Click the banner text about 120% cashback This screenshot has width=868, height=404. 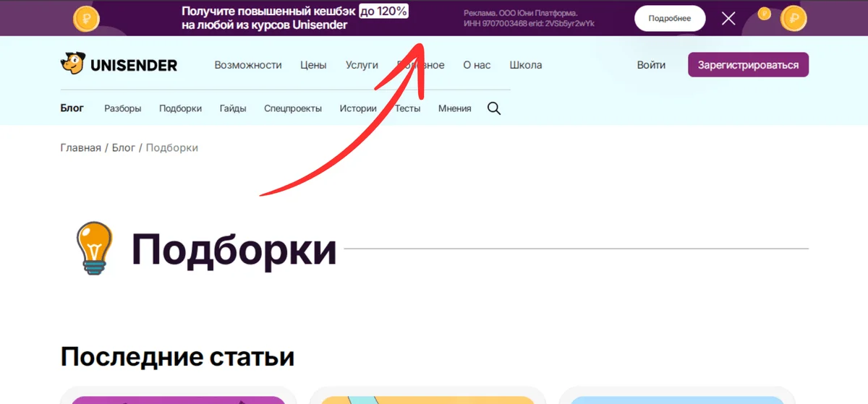point(295,18)
